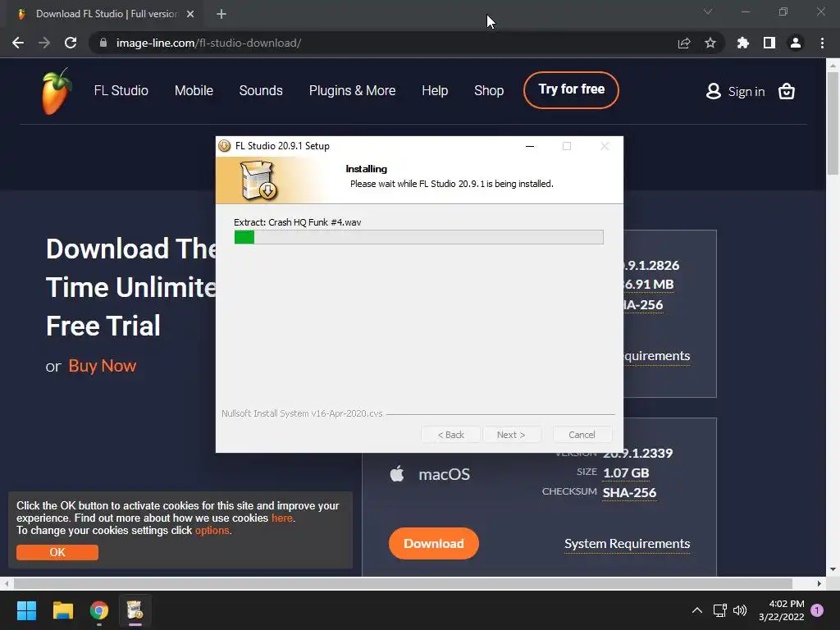Reload the page with the refresh icon
This screenshot has height=630, width=840.
[x=71, y=43]
